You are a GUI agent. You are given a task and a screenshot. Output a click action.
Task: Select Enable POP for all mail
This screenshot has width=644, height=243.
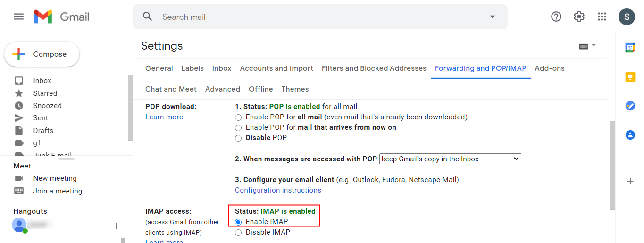[238, 117]
